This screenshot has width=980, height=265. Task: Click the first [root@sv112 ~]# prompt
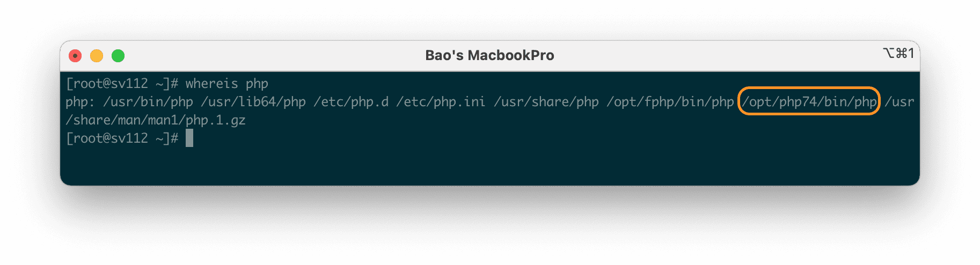[121, 84]
